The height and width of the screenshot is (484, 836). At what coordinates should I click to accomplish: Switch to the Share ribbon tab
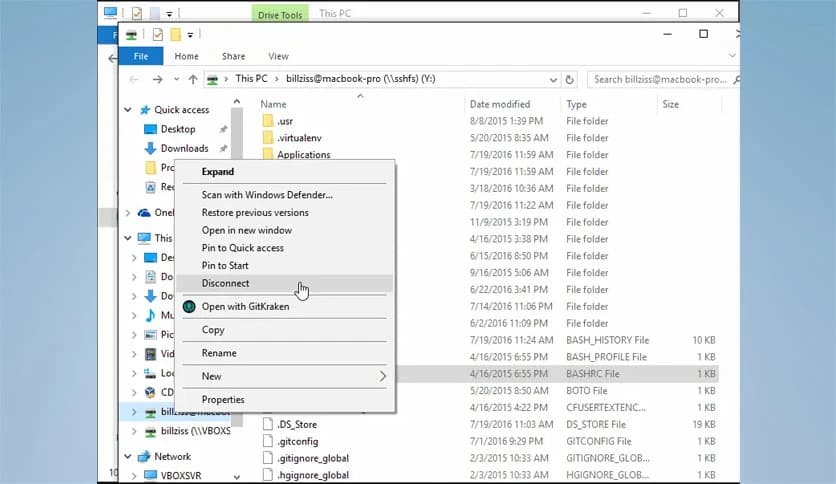pos(234,56)
